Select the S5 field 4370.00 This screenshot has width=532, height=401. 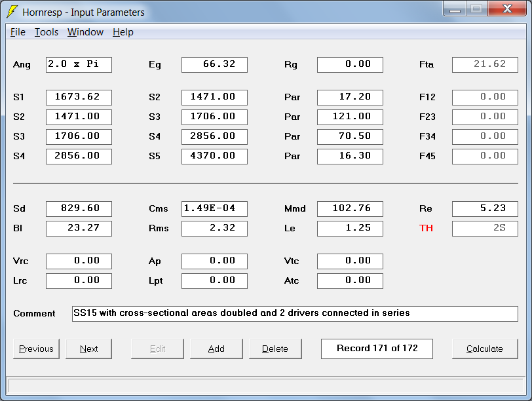pyautogui.click(x=214, y=157)
